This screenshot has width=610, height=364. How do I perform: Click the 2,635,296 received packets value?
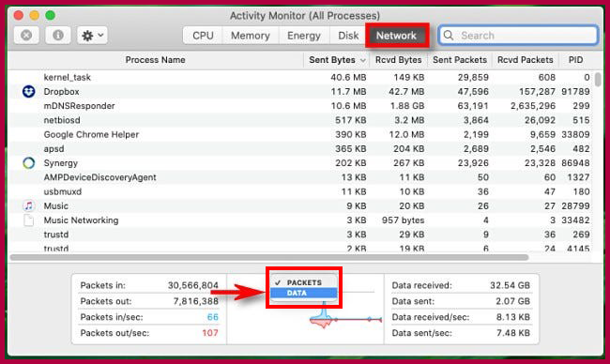[x=533, y=106]
